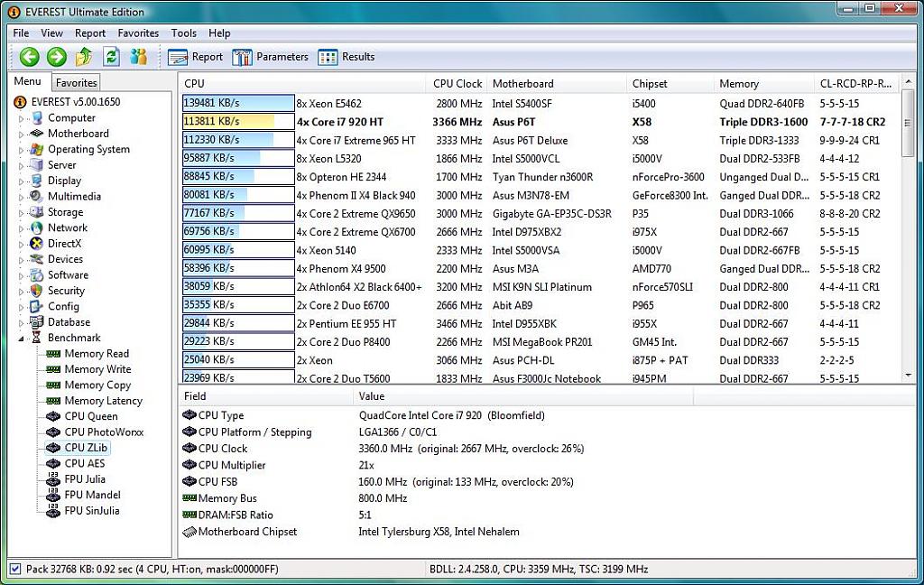Open the File menu
The image size is (924, 585).
21,33
